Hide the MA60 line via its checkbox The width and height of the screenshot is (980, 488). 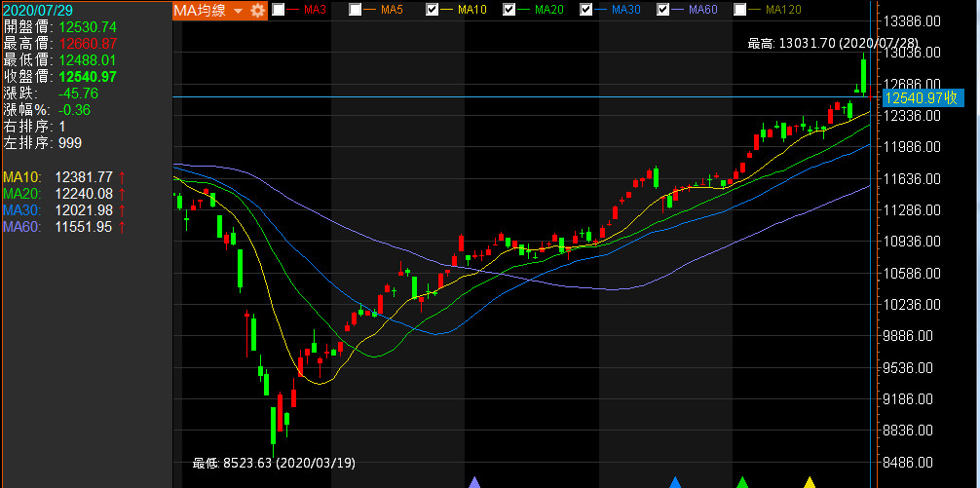pos(663,10)
